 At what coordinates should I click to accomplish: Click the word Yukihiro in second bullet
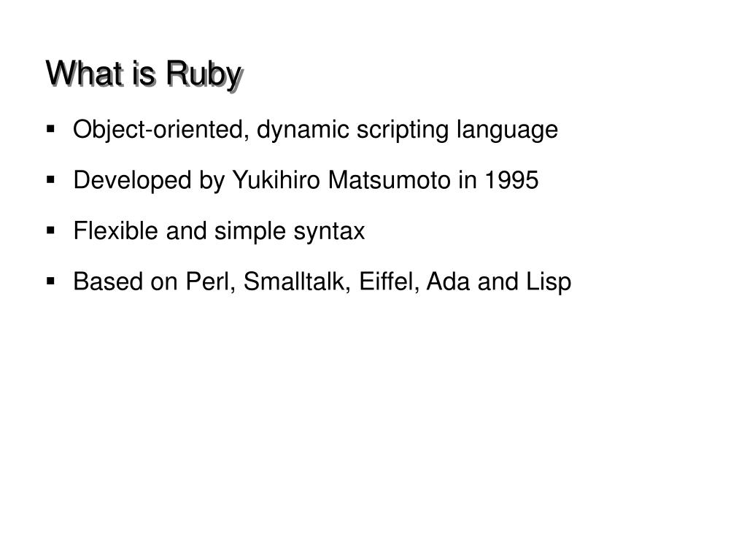276,181
